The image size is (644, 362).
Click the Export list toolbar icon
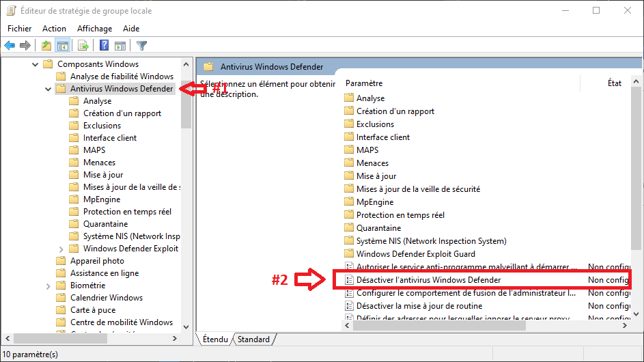coord(83,45)
